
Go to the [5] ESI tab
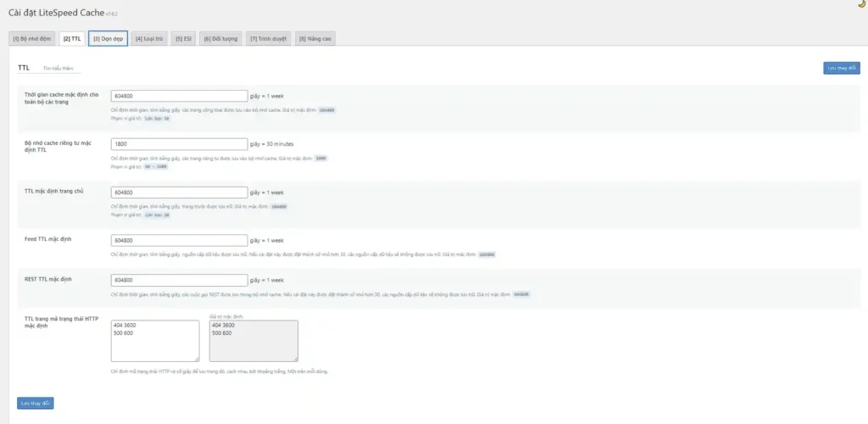pyautogui.click(x=183, y=39)
